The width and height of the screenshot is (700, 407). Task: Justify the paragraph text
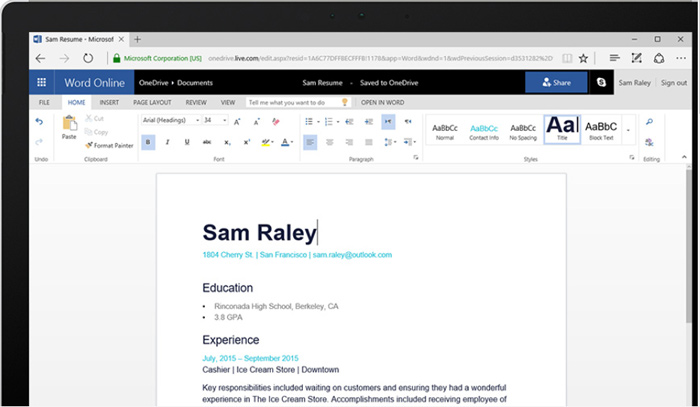[x=369, y=142]
